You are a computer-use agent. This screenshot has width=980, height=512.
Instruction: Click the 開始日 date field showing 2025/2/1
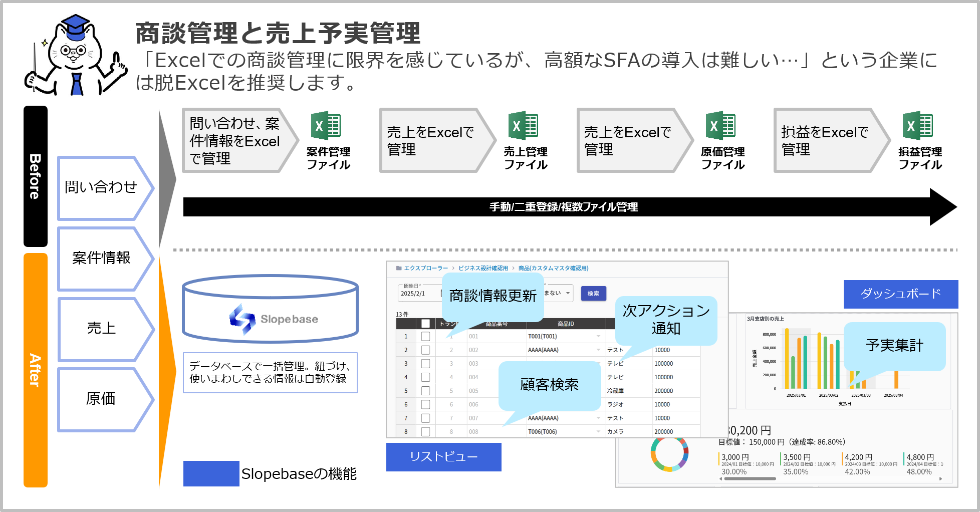[x=420, y=293]
